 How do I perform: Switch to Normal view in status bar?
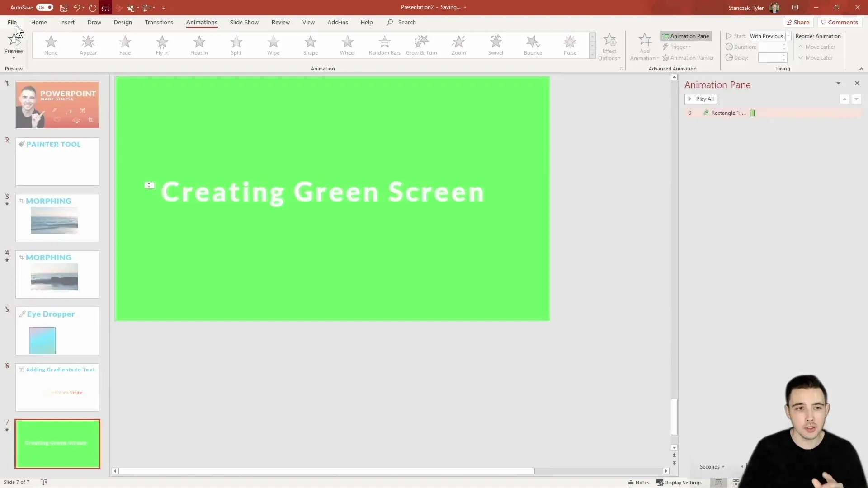coord(718,483)
